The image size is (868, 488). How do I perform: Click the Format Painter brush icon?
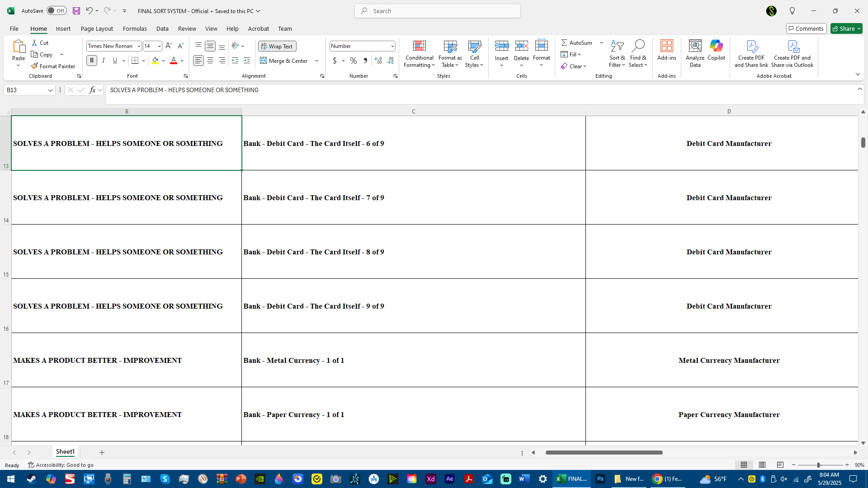pos(34,66)
